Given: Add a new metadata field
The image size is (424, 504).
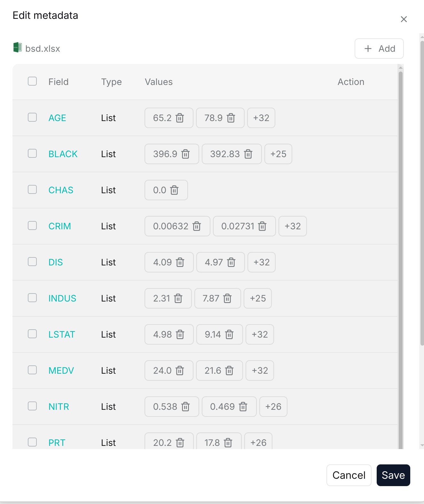Looking at the screenshot, I should tap(379, 49).
